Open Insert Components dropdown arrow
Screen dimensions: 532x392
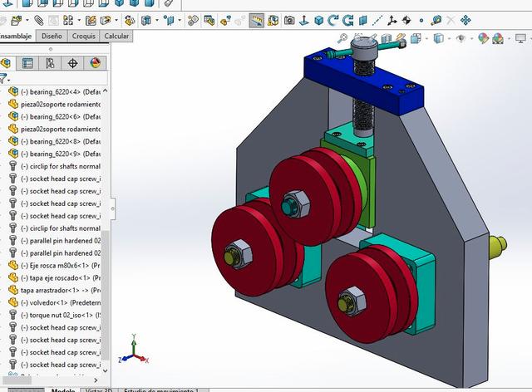(27, 21)
